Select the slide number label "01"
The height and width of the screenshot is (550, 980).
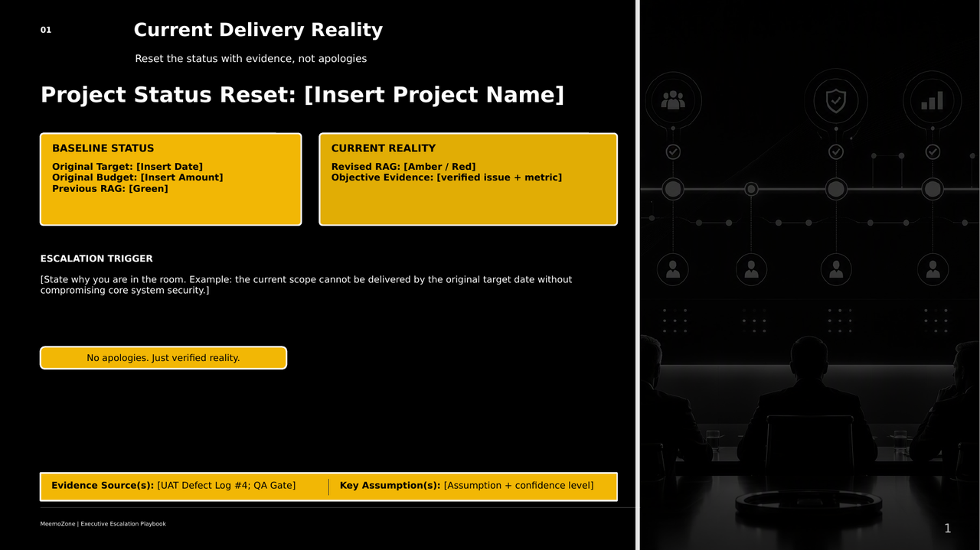coord(46,30)
